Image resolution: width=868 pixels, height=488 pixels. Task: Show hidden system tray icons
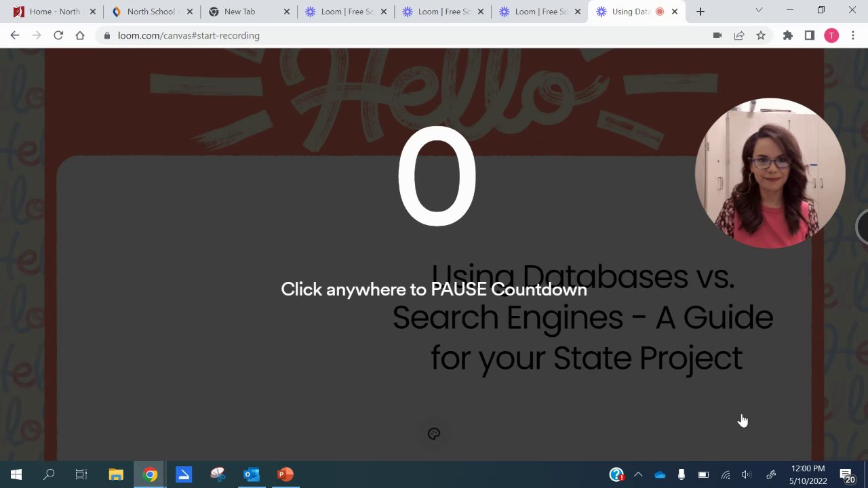(x=638, y=474)
